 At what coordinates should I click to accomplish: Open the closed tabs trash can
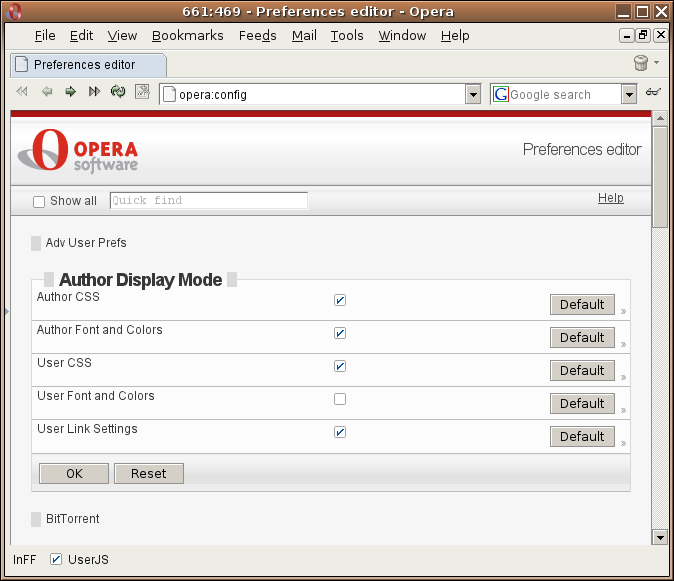tap(641, 63)
